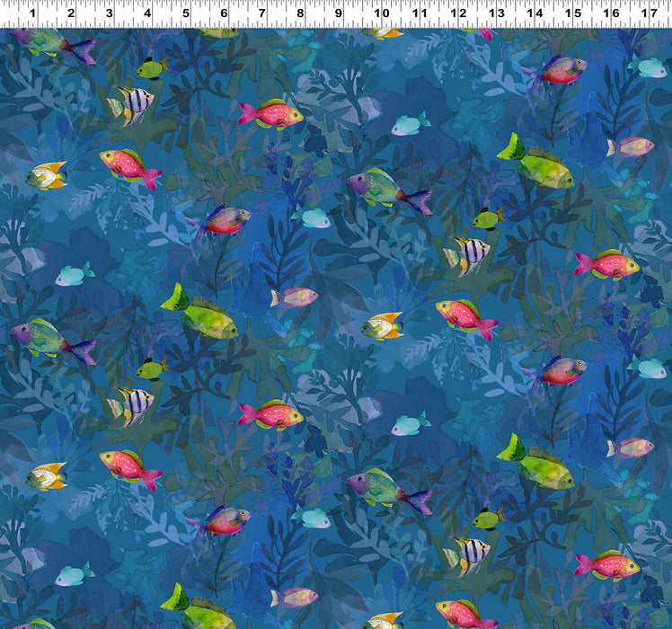The image size is (672, 629).
Task: Pick the large lime green fish below ruler mark 14
Action: click(537, 164)
